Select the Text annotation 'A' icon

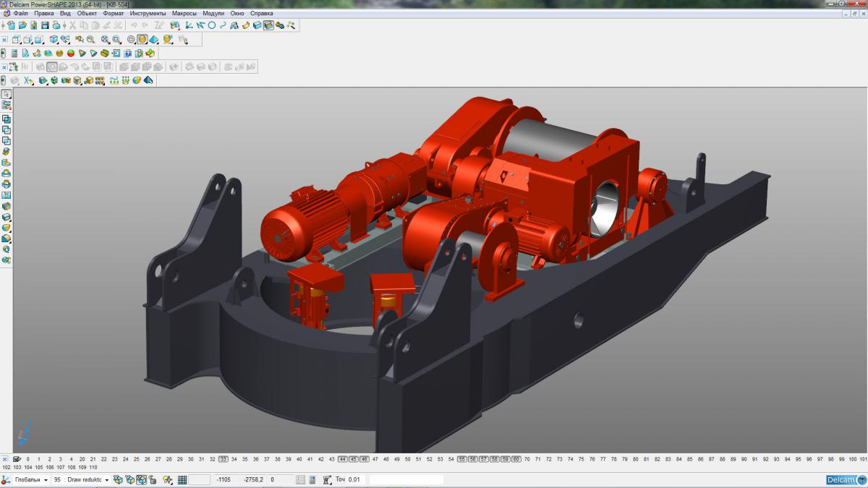click(x=234, y=25)
